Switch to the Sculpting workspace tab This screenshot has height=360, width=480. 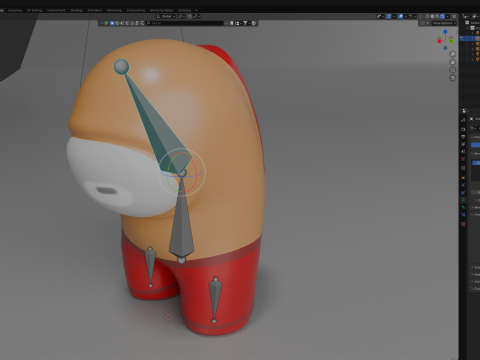pos(15,10)
